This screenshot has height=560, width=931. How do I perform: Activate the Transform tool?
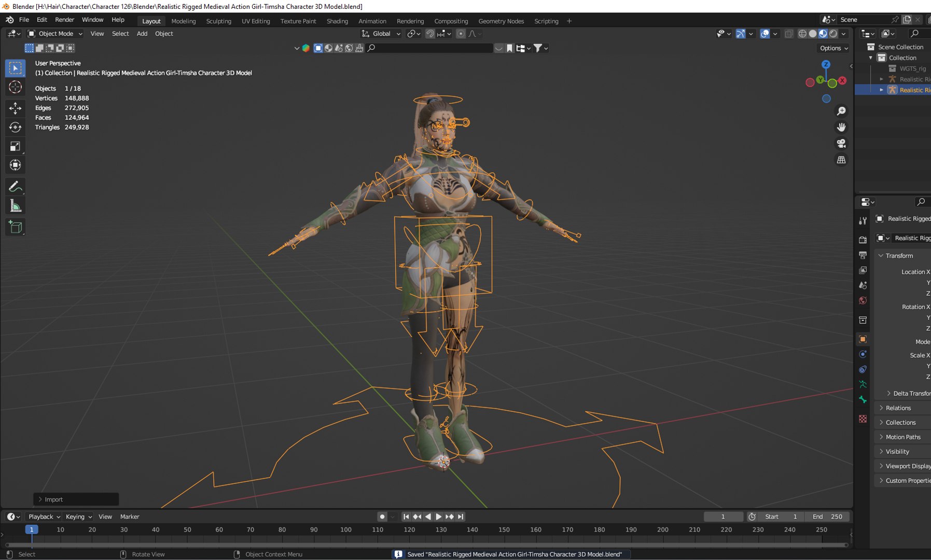[15, 165]
